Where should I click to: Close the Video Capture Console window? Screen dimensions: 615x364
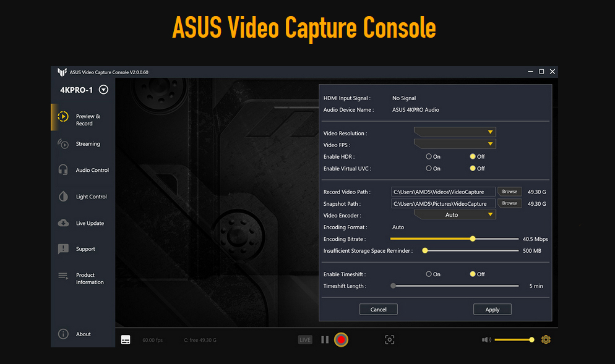[553, 72]
